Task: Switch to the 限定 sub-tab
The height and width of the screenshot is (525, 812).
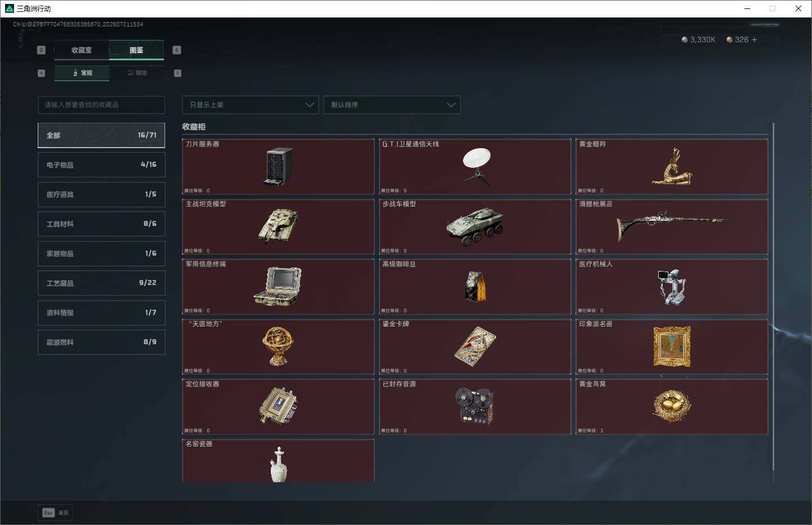Action: tap(137, 73)
